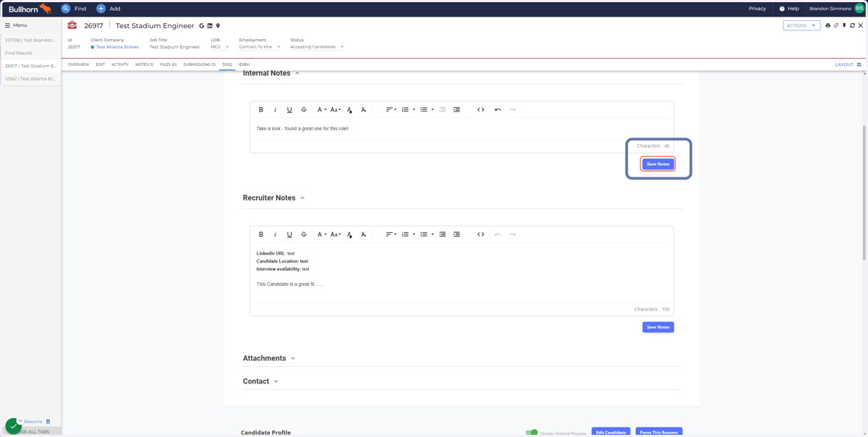Switch to the EDIT tab

click(100, 64)
